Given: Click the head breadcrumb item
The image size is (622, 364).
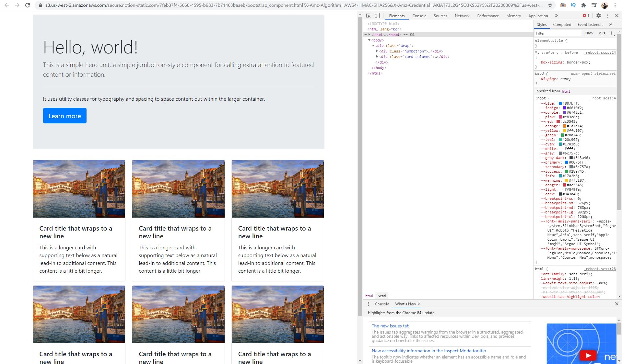Looking at the screenshot, I should click(382, 296).
